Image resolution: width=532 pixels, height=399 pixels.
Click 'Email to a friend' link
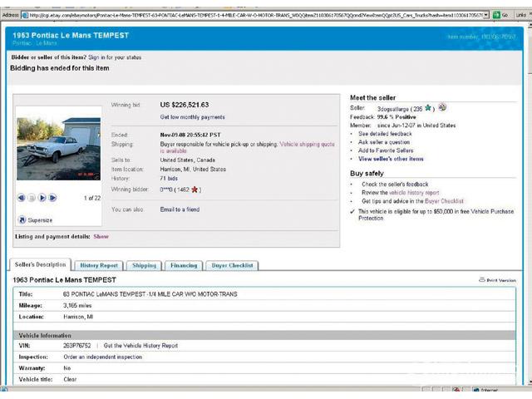pyautogui.click(x=180, y=209)
